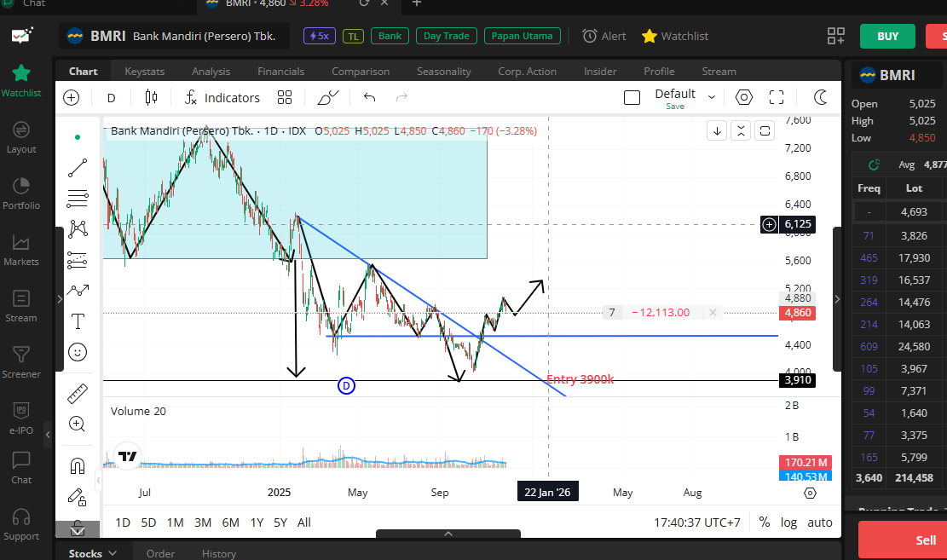Close the position line with X
The image size is (947, 560).
click(713, 312)
